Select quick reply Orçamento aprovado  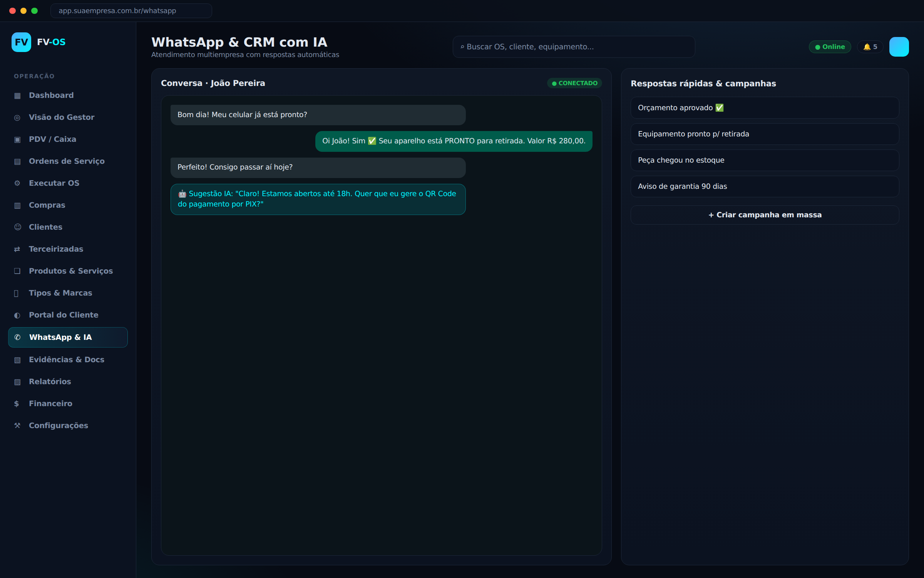(x=765, y=108)
